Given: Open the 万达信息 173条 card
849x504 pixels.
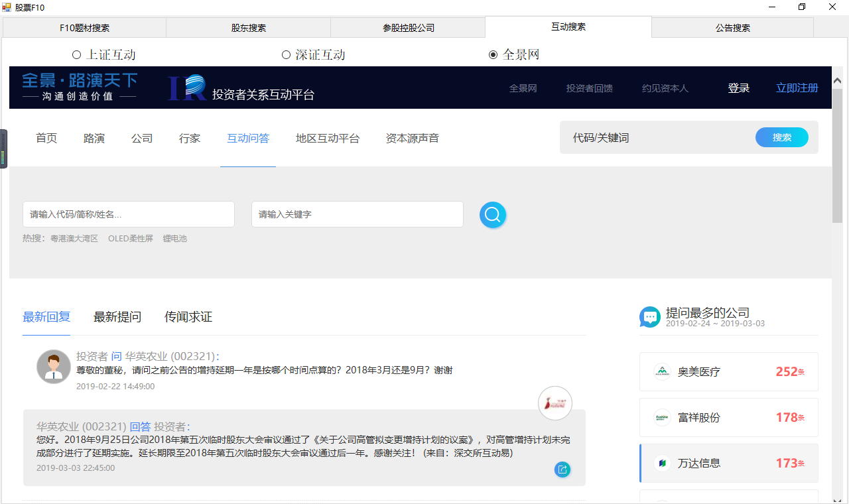Looking at the screenshot, I should point(729,464).
